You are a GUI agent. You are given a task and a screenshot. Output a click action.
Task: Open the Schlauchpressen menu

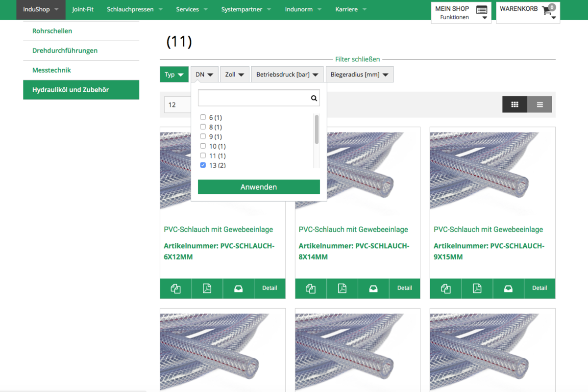click(135, 9)
